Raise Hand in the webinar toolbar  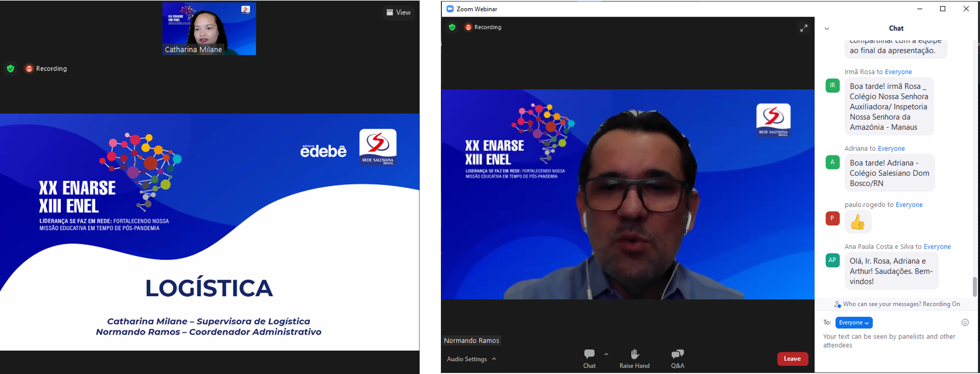pyautogui.click(x=634, y=358)
